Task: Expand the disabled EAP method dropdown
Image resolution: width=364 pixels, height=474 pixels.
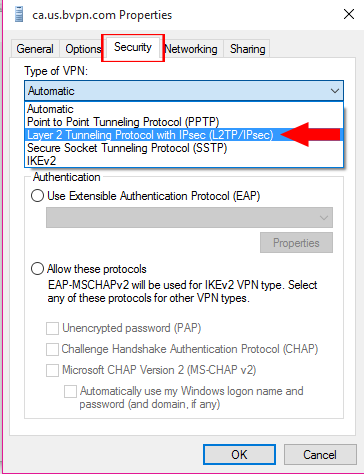Action: point(189,218)
